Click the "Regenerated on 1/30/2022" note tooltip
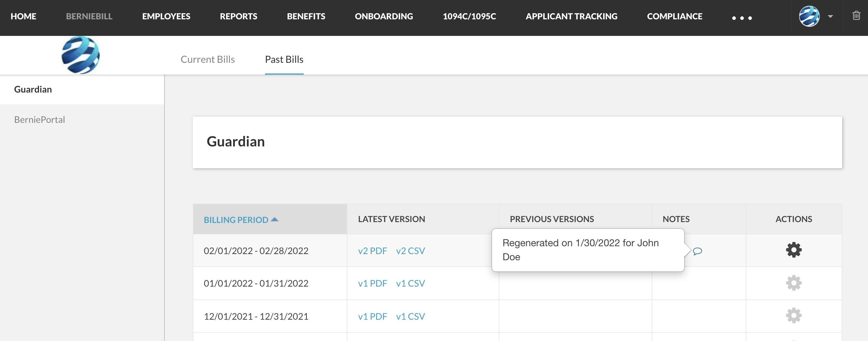This screenshot has width=868, height=341. tap(588, 250)
